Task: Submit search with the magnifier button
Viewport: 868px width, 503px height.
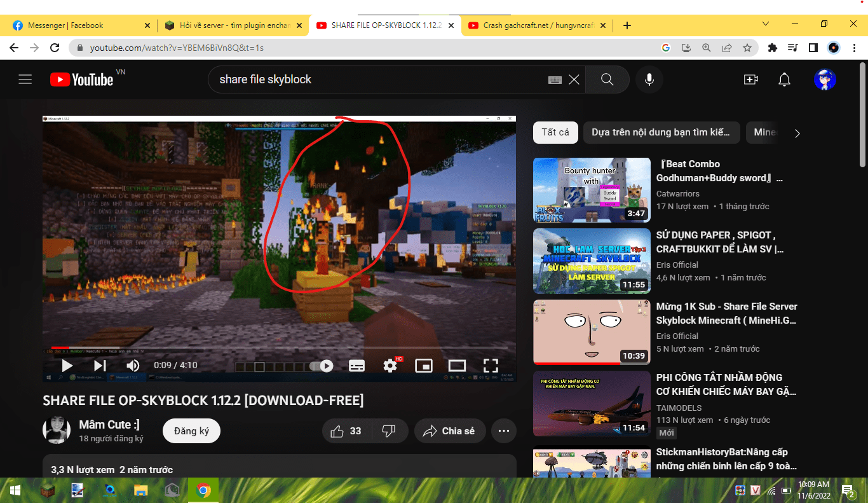Action: tap(607, 79)
